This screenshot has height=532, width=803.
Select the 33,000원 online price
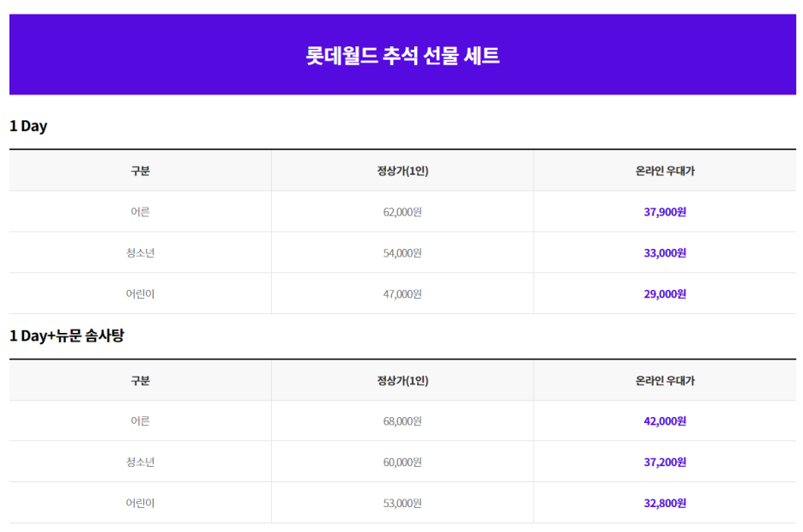665,253
